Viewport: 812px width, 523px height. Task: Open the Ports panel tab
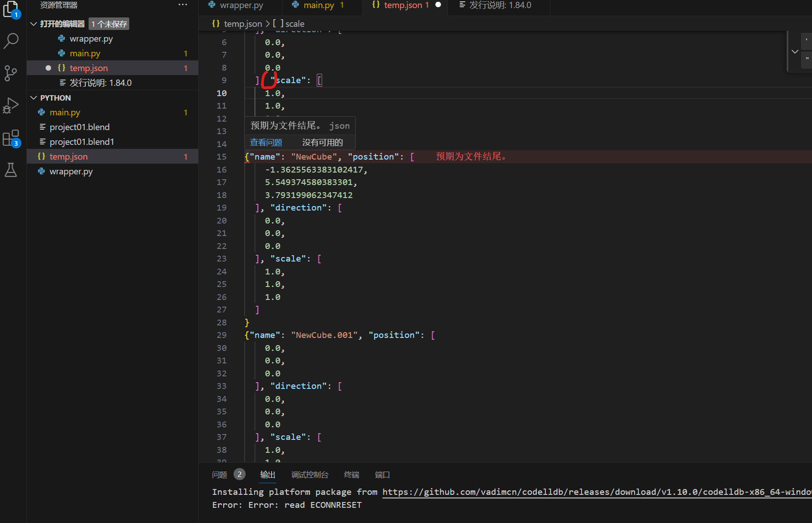pyautogui.click(x=383, y=475)
